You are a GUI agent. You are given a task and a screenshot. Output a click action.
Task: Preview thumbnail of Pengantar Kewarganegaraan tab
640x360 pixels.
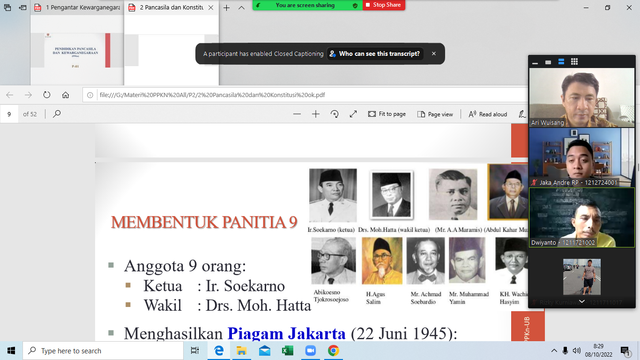pos(77,51)
